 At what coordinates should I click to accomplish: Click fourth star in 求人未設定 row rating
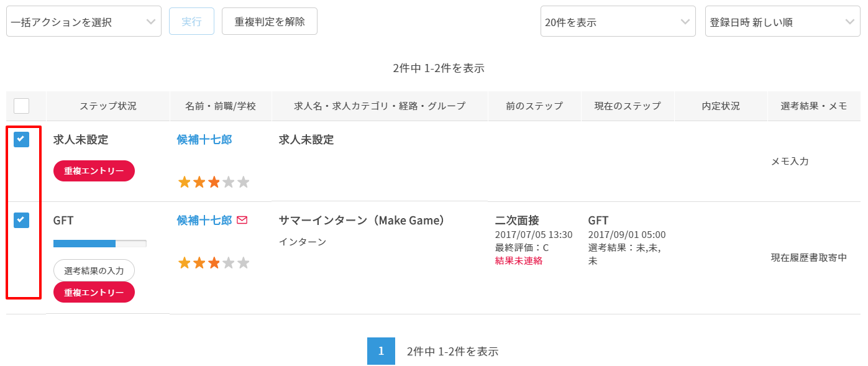[229, 182]
